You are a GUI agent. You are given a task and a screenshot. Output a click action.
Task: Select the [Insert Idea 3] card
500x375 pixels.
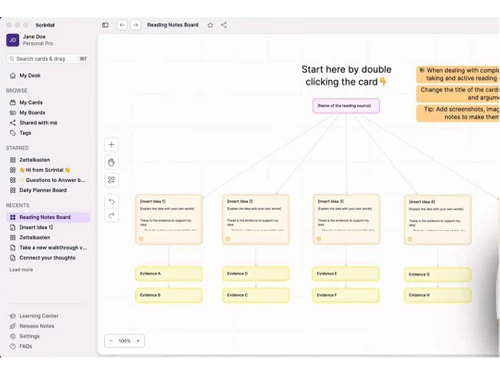[x=346, y=220]
